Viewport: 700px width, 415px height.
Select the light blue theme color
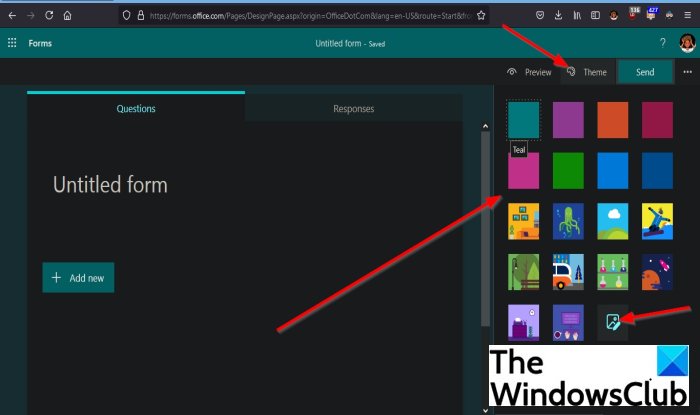click(612, 170)
